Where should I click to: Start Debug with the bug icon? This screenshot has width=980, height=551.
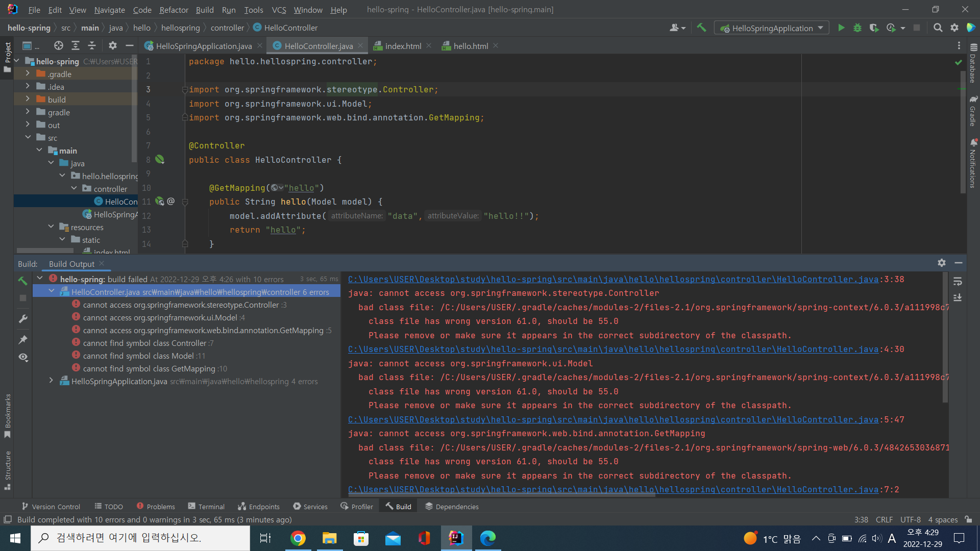(x=857, y=28)
